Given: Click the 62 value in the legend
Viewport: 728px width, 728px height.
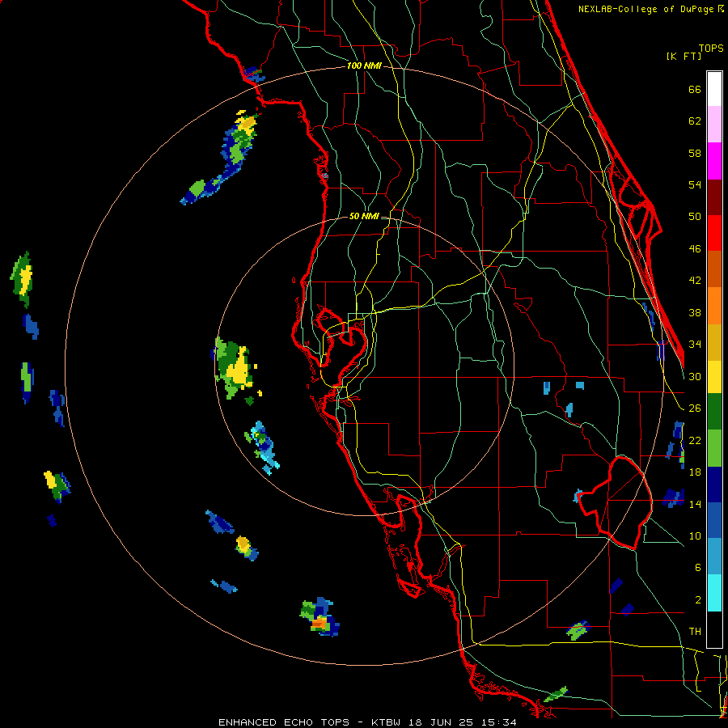Looking at the screenshot, I should pyautogui.click(x=695, y=121).
